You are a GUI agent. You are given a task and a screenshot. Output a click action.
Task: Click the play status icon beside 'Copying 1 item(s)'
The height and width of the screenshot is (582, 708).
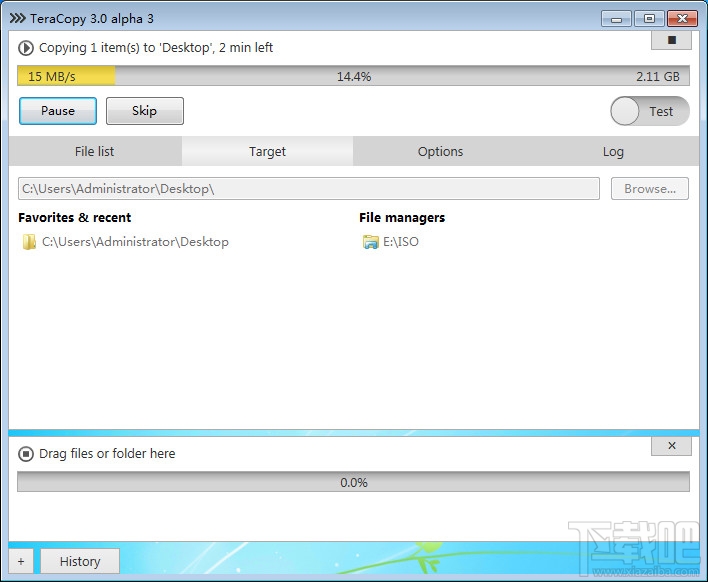pos(26,48)
